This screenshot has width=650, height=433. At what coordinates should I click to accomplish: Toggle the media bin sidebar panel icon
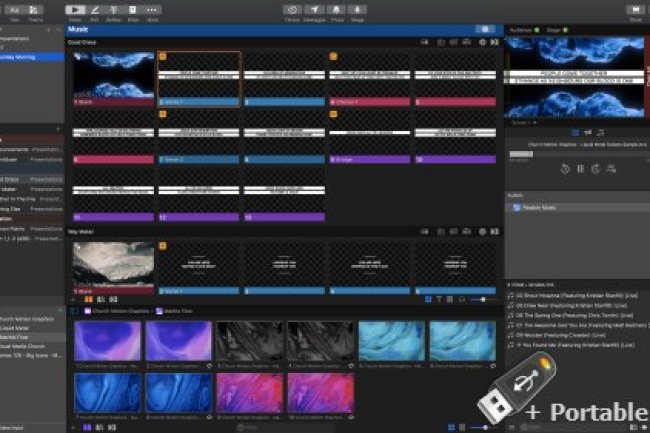pyautogui.click(x=75, y=311)
